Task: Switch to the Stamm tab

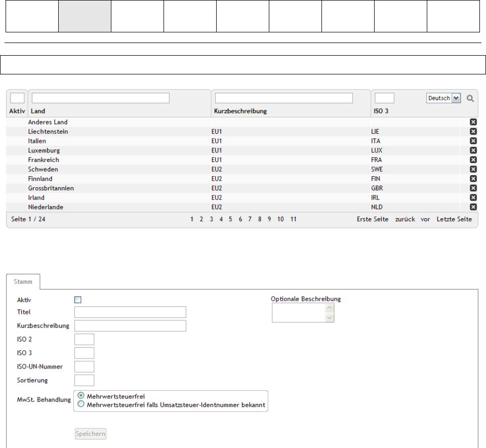Action: 23,281
